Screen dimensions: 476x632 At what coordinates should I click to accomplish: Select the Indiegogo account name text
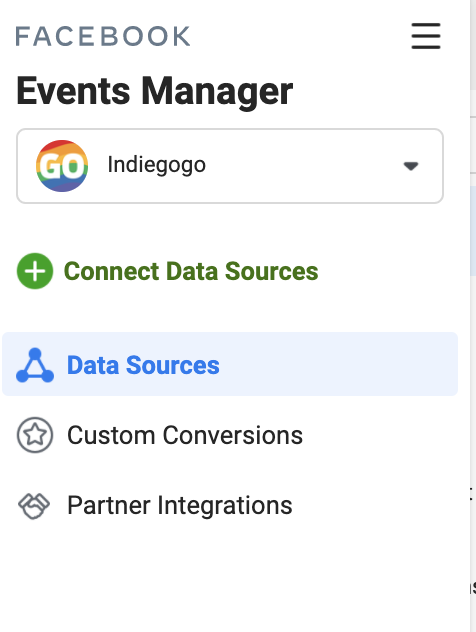tap(156, 165)
